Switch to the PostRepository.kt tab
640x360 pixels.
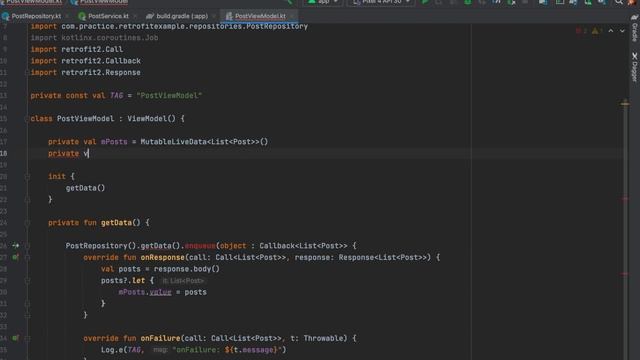tap(36, 16)
